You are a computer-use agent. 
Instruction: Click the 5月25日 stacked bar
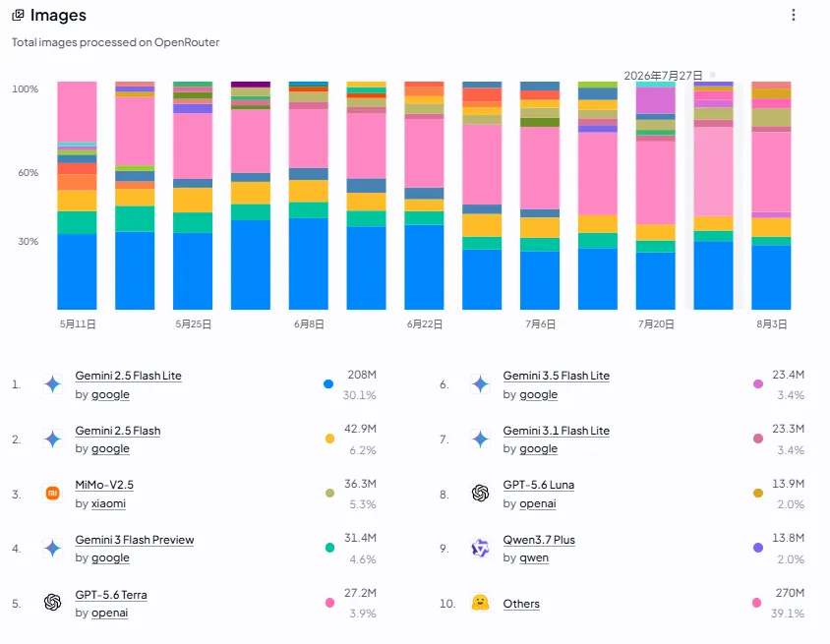pyautogui.click(x=193, y=196)
